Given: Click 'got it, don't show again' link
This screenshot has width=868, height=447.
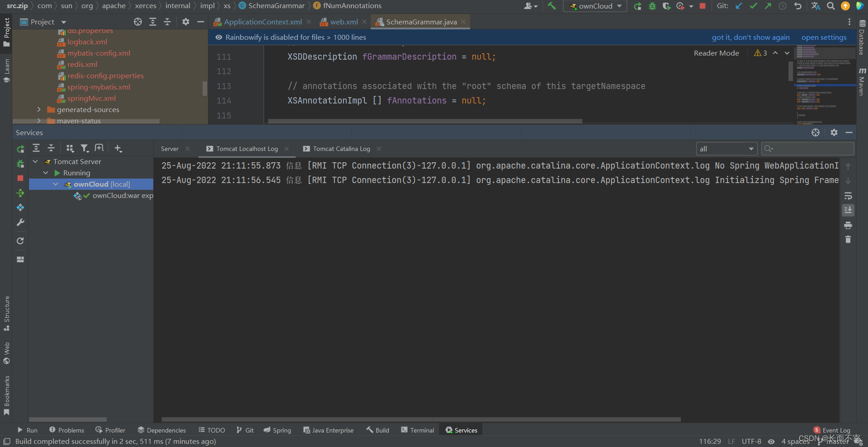Looking at the screenshot, I should 750,37.
